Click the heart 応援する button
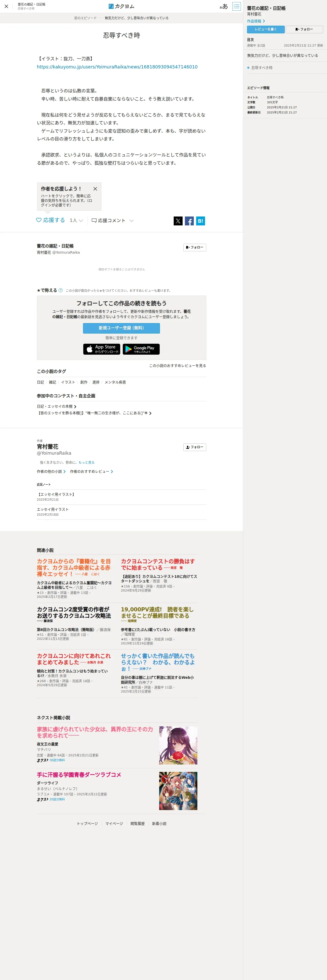This screenshot has width=327, height=980. (x=50, y=220)
